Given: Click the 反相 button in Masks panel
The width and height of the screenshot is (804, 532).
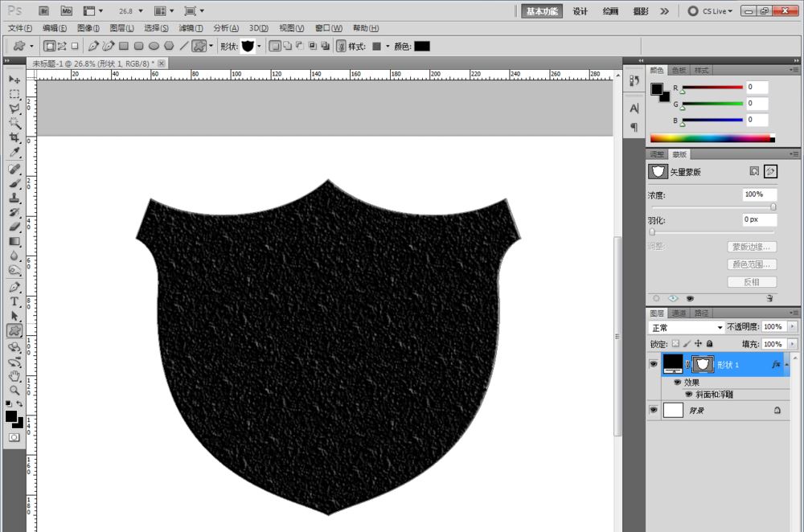Looking at the screenshot, I should (752, 282).
